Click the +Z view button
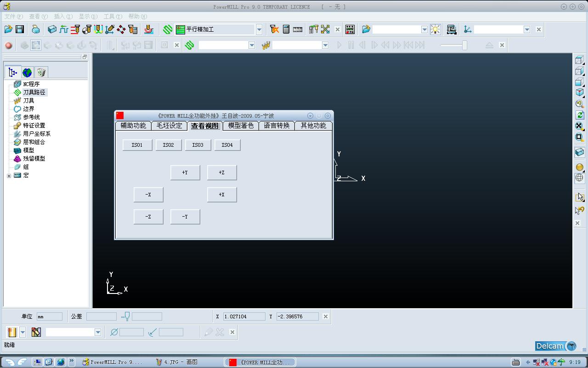588x368 pixels. tap(222, 172)
